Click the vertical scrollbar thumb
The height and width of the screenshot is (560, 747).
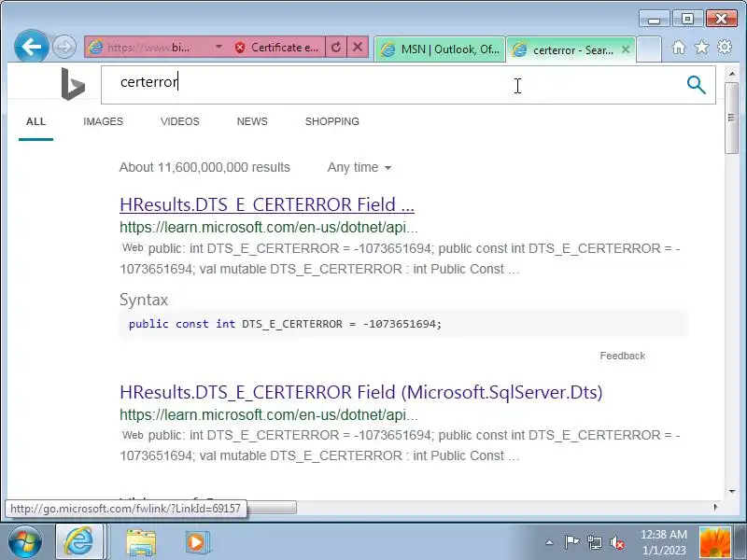click(732, 119)
